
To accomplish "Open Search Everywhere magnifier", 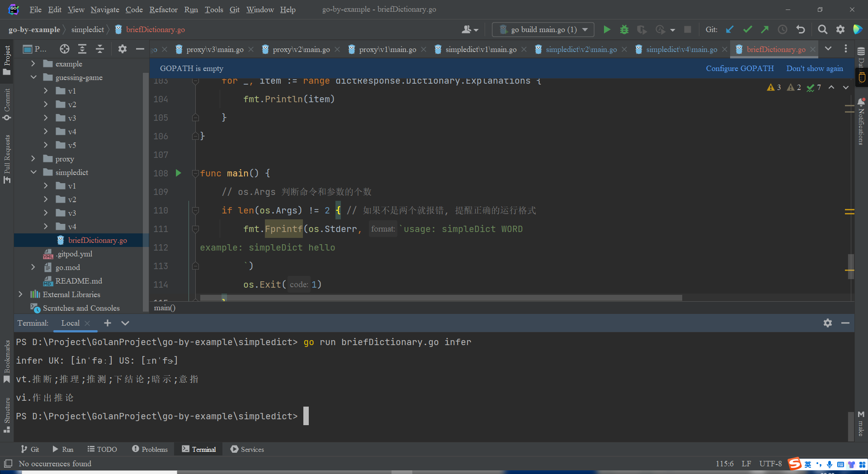I will (x=822, y=30).
